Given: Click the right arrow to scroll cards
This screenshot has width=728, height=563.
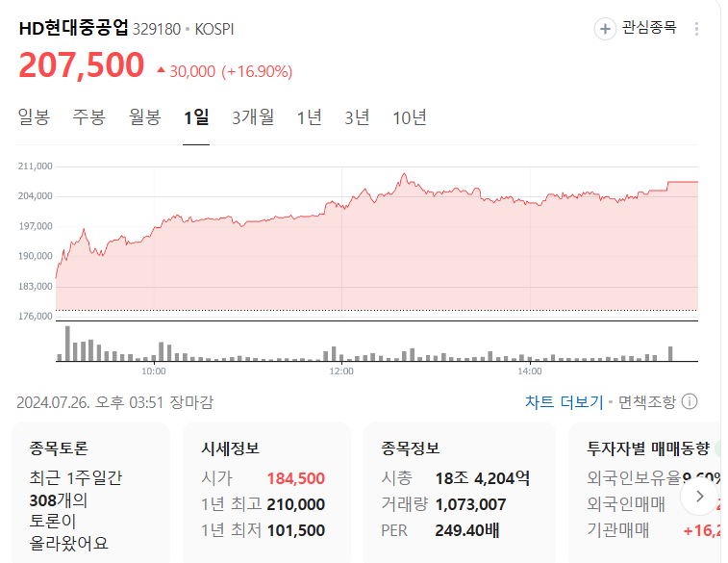Looking at the screenshot, I should pos(700,497).
